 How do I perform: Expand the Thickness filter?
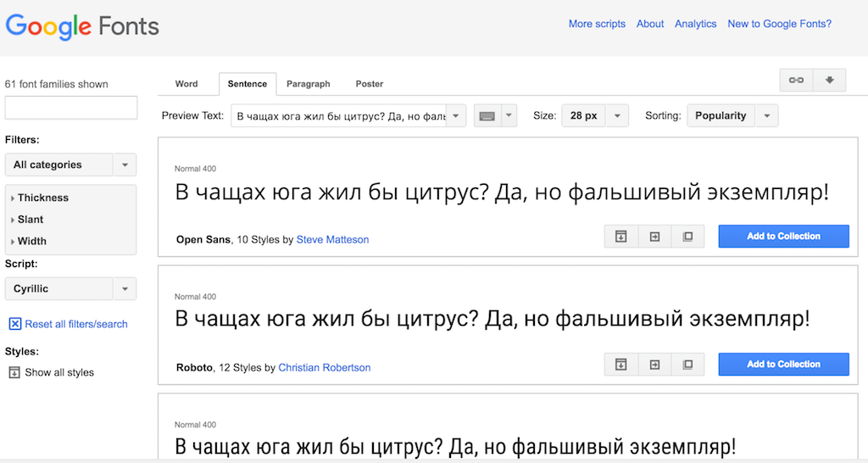click(x=42, y=198)
